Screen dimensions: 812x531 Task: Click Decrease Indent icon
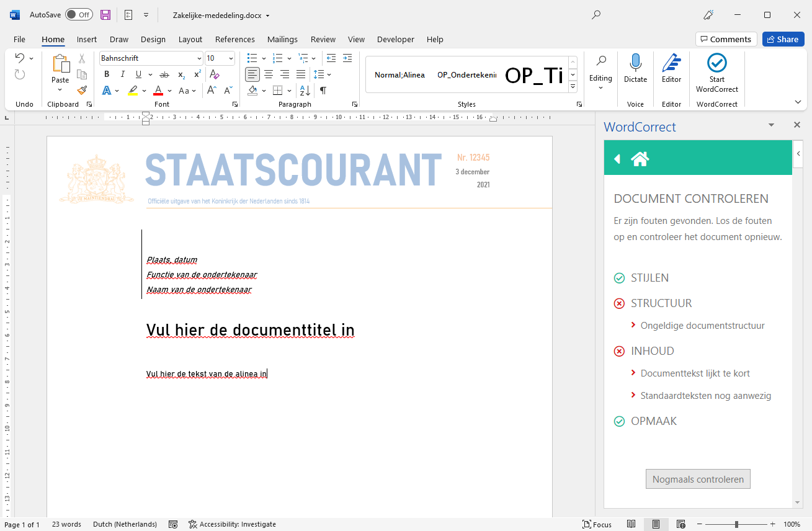click(331, 58)
